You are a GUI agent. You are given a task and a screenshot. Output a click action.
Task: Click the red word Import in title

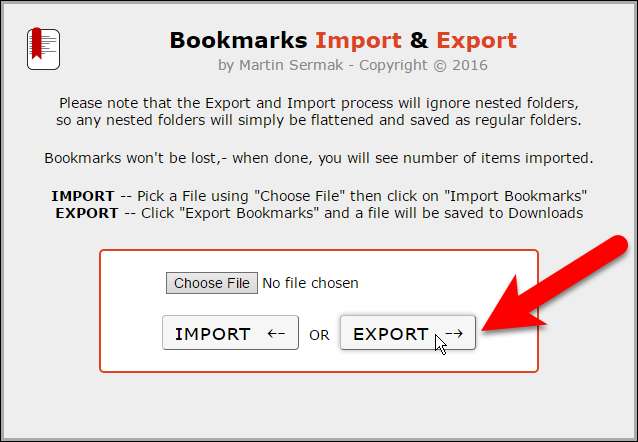358,40
